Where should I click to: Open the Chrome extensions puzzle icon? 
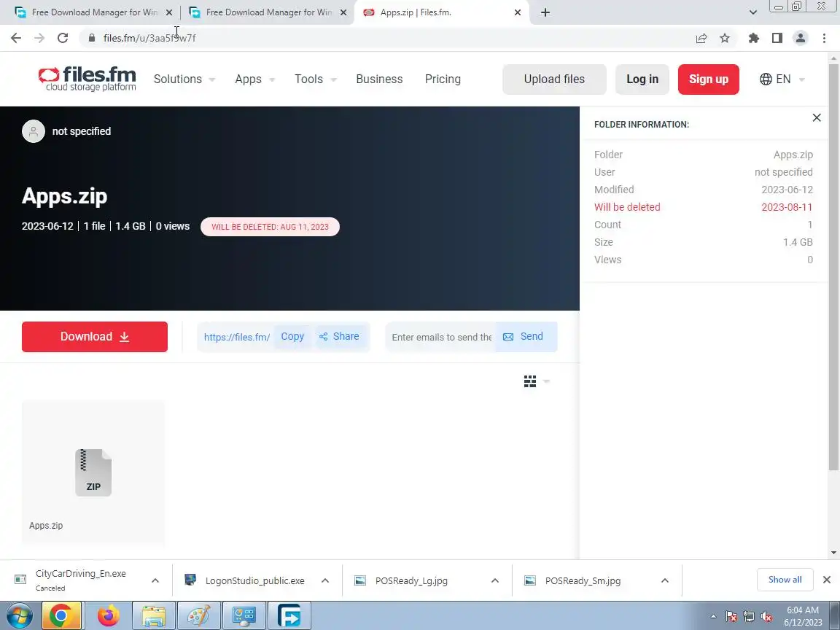(x=754, y=38)
